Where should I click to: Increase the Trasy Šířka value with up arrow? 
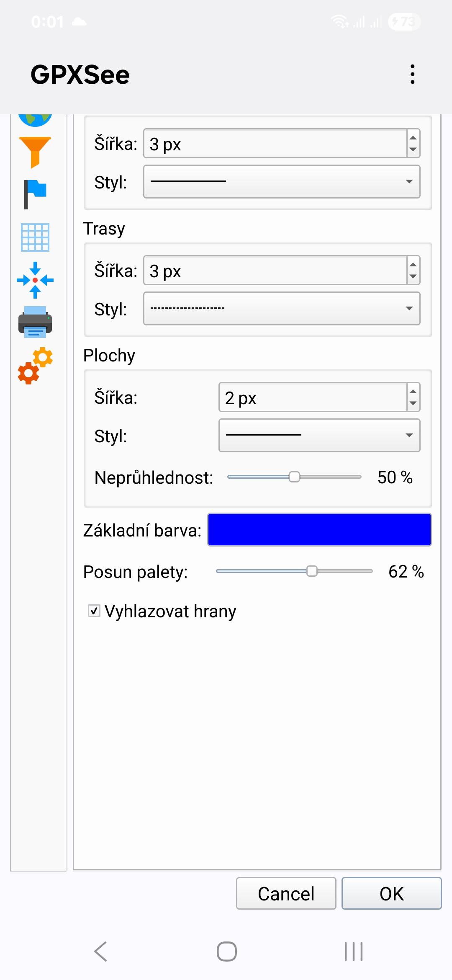pyautogui.click(x=413, y=264)
